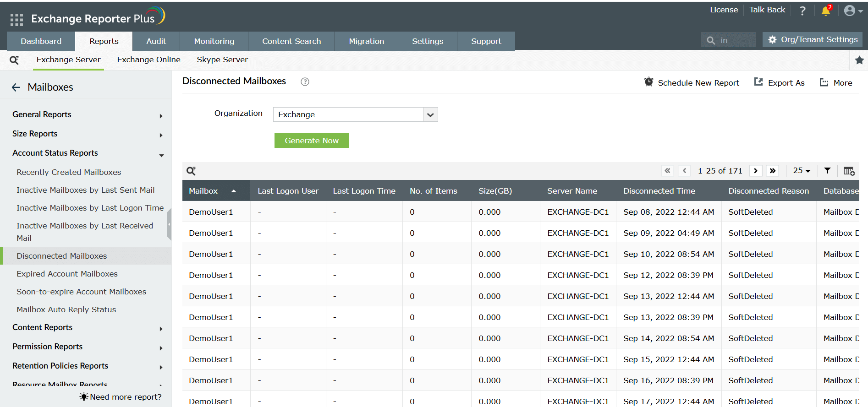
Task: Open the notifications bell
Action: [826, 11]
